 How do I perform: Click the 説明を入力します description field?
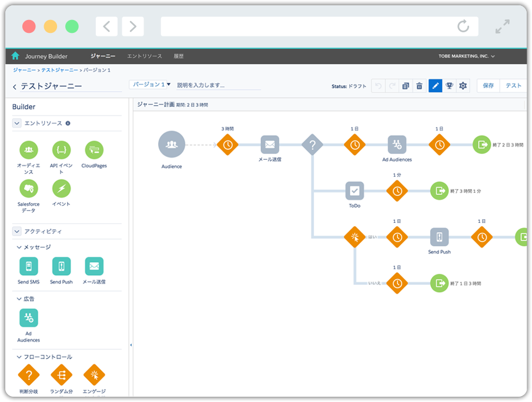pyautogui.click(x=219, y=85)
